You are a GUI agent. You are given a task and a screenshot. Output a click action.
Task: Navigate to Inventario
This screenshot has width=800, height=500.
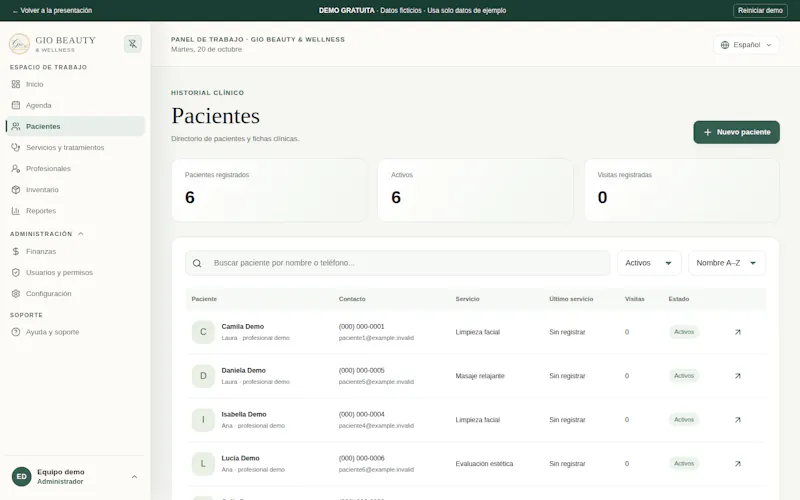[75, 189]
